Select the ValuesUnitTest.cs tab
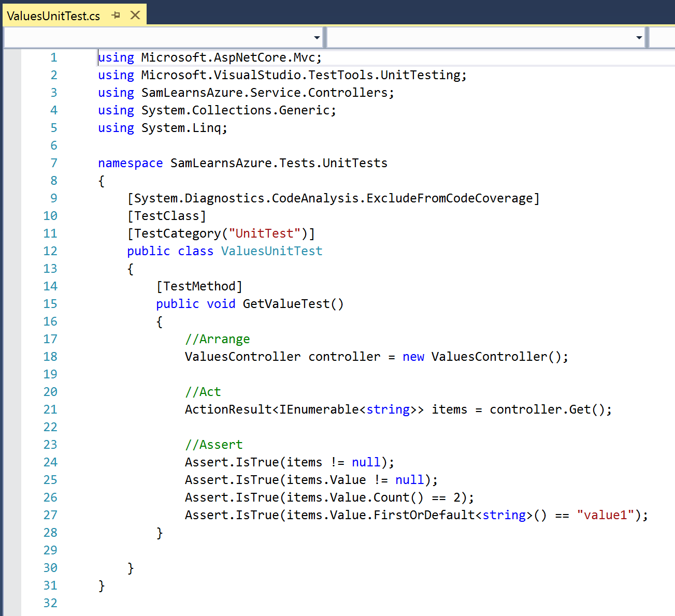Viewport: 675px width, 616px height. tap(53, 16)
